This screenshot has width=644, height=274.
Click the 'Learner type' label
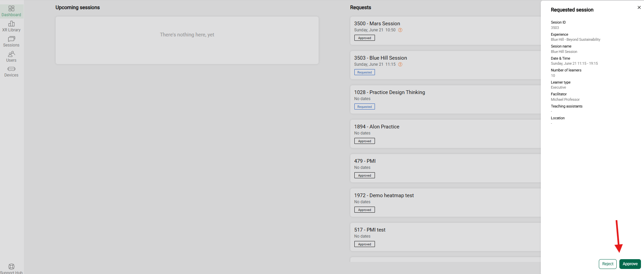point(561,82)
